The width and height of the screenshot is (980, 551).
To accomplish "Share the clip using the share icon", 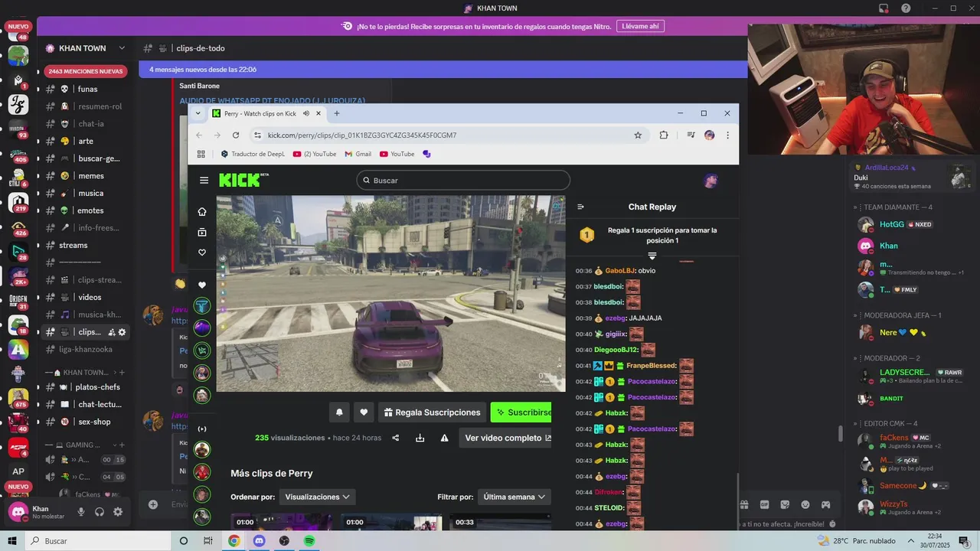I will pyautogui.click(x=396, y=438).
